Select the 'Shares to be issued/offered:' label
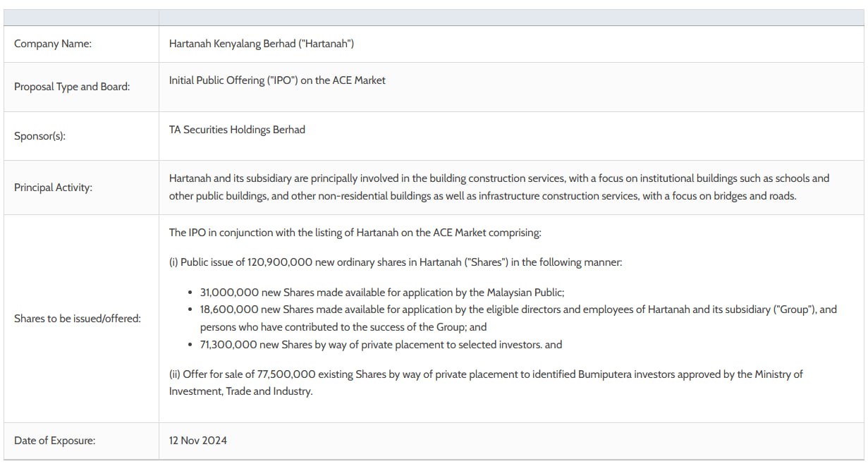The image size is (868, 466). tap(78, 319)
